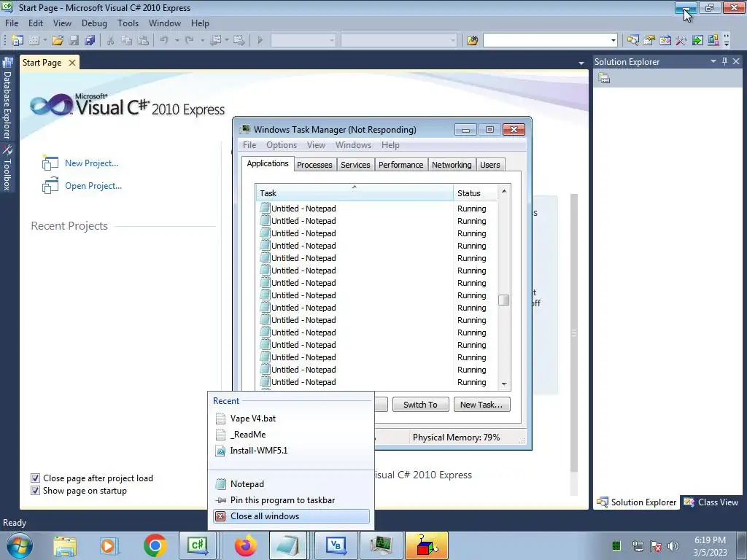747x560 pixels.
Task: Click Task Manager's Switch To button
Action: (420, 404)
